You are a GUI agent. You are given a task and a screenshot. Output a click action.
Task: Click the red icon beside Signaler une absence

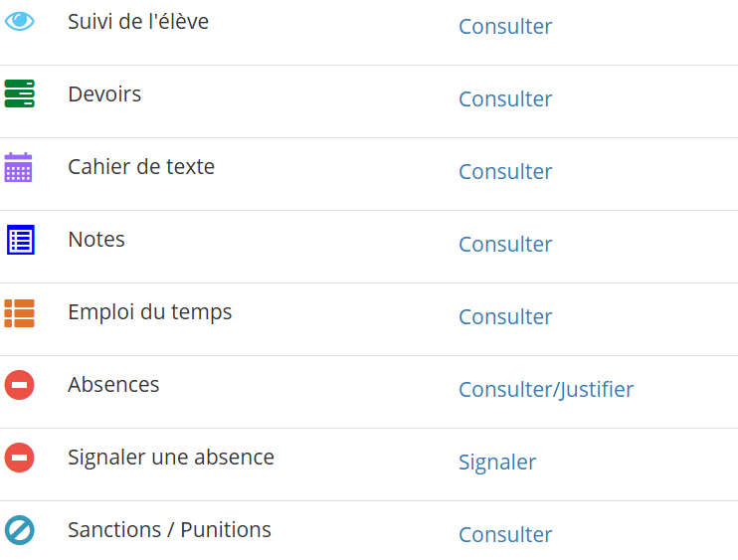coord(19,458)
